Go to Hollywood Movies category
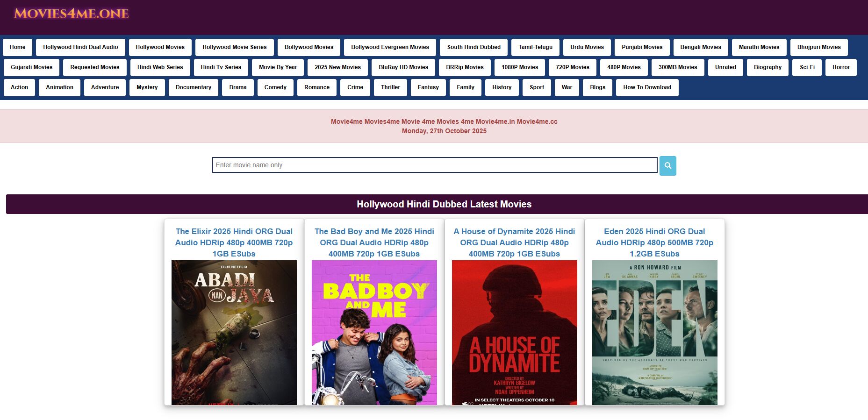Viewport: 868px width, 420px height. [160, 47]
